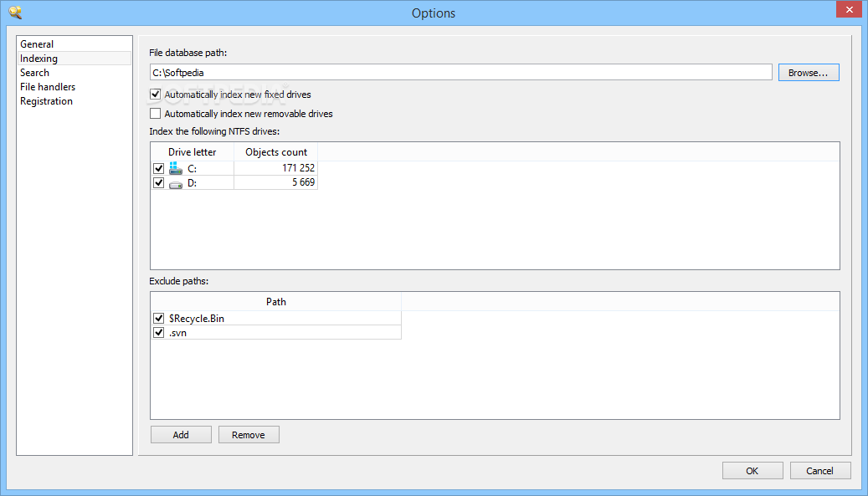The height and width of the screenshot is (496, 868).
Task: Disable automatically index new fixed drives
Action: [x=156, y=95]
